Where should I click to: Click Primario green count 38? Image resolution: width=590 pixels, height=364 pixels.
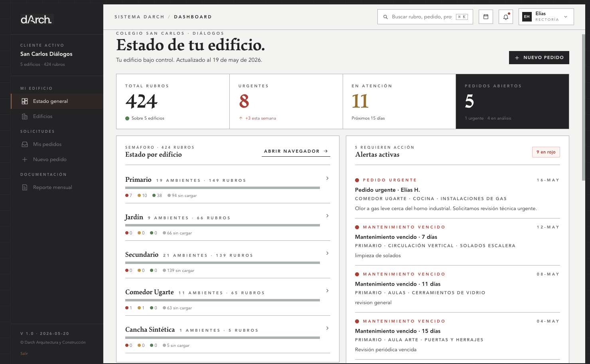pyautogui.click(x=157, y=196)
